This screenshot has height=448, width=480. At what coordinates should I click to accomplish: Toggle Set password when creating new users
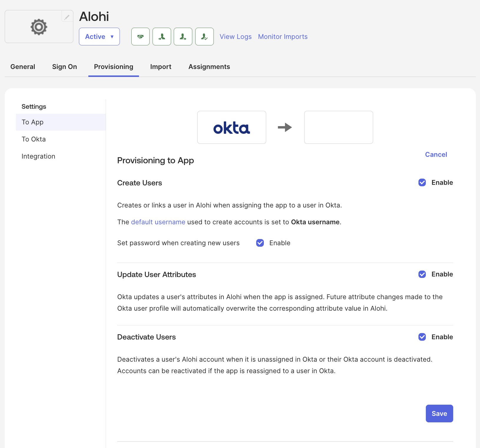pyautogui.click(x=260, y=243)
